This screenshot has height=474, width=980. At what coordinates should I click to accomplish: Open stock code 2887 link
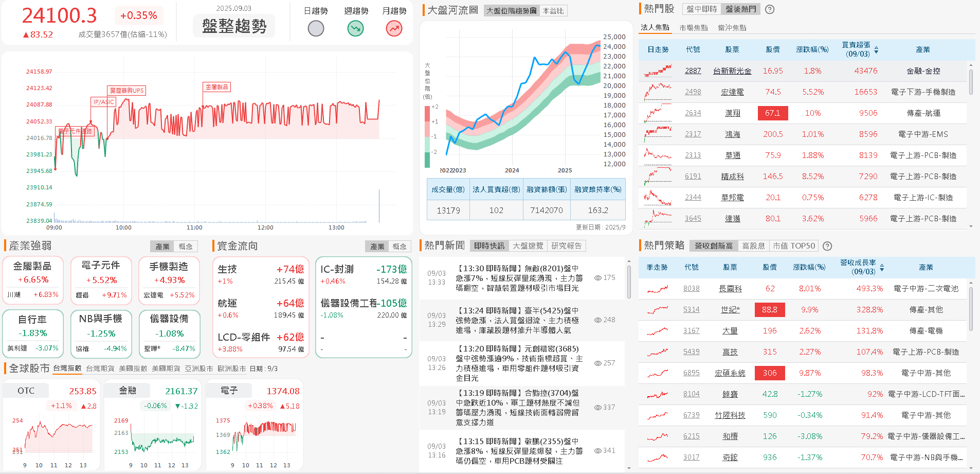coord(693,71)
